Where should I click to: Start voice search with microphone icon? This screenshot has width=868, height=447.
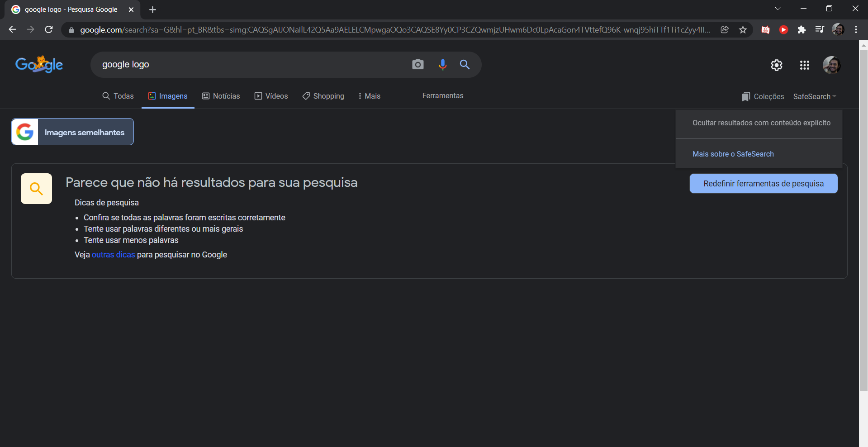[x=442, y=65]
